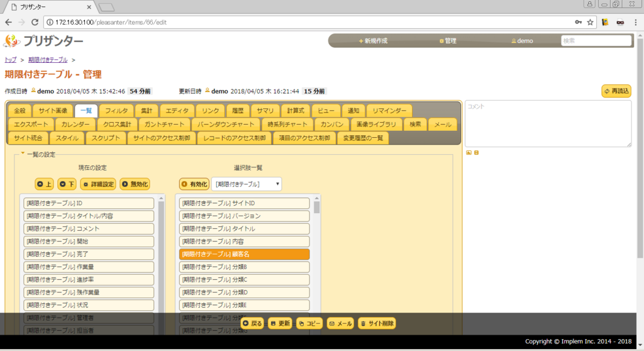Click the site info icon in address bar
Image resolution: width=644 pixels, height=351 pixels.
point(50,22)
